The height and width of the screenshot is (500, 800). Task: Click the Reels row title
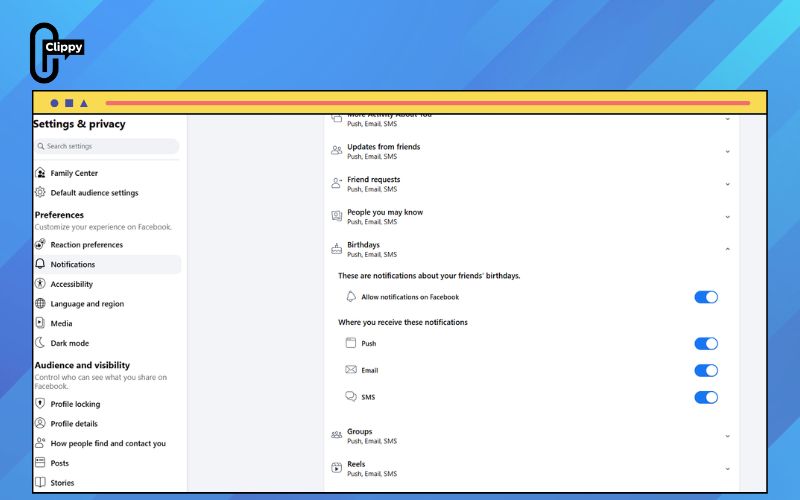pos(356,464)
